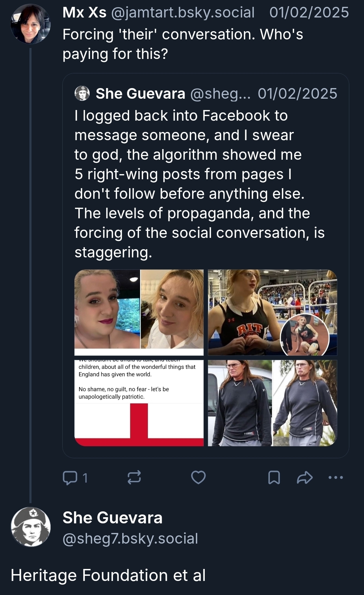
Task: Open the two-selfie image thumbnail
Action: tap(139, 312)
